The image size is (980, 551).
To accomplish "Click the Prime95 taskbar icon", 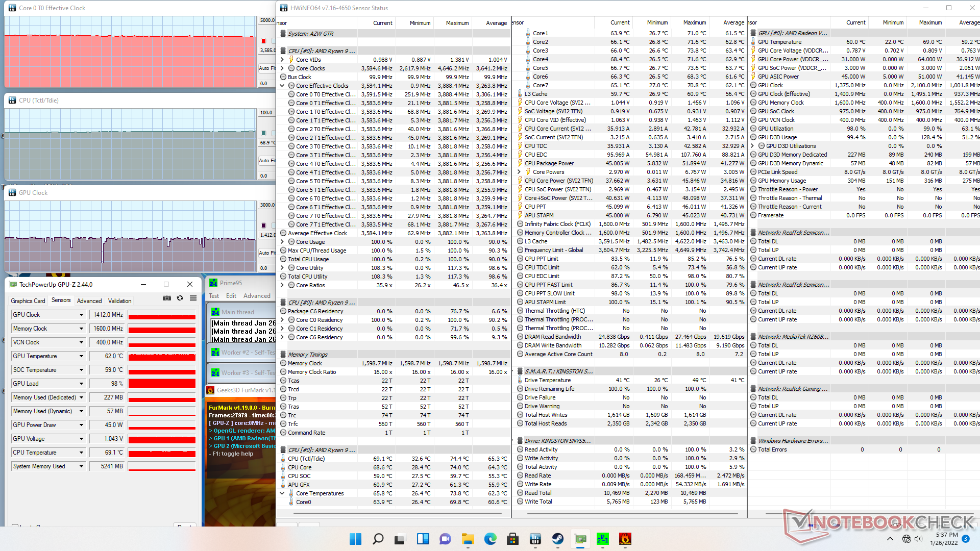I will tap(603, 539).
